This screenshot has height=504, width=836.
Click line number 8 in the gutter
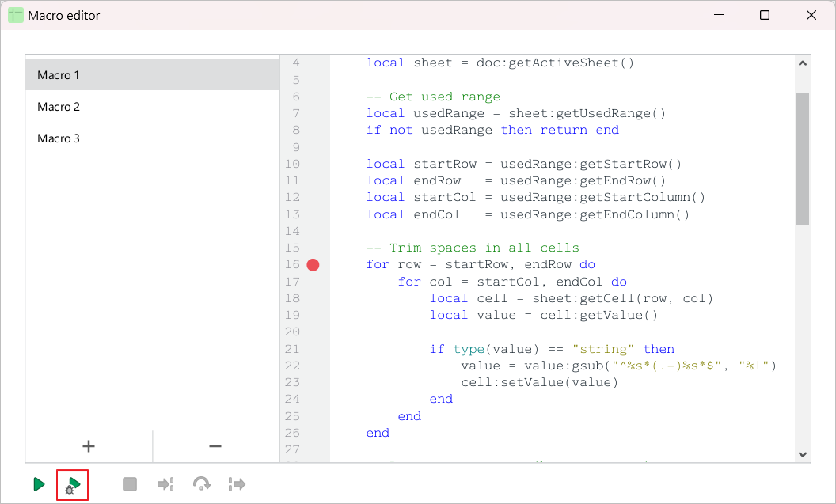296,130
